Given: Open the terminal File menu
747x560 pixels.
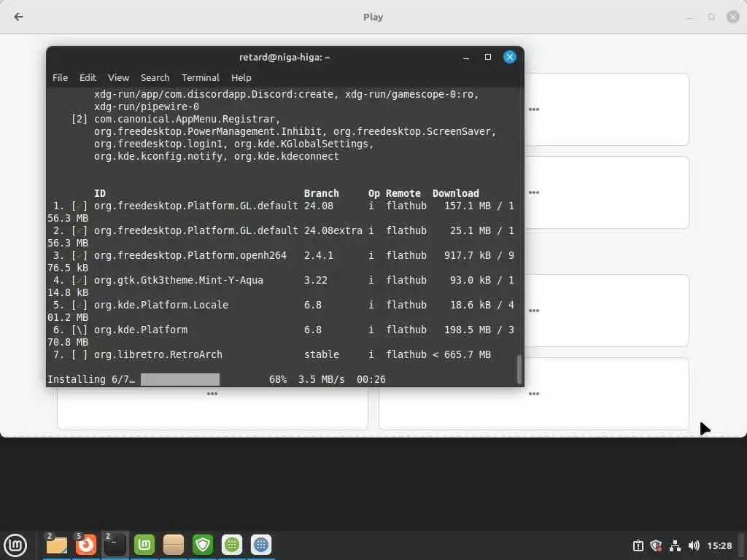Looking at the screenshot, I should pyautogui.click(x=60, y=77).
